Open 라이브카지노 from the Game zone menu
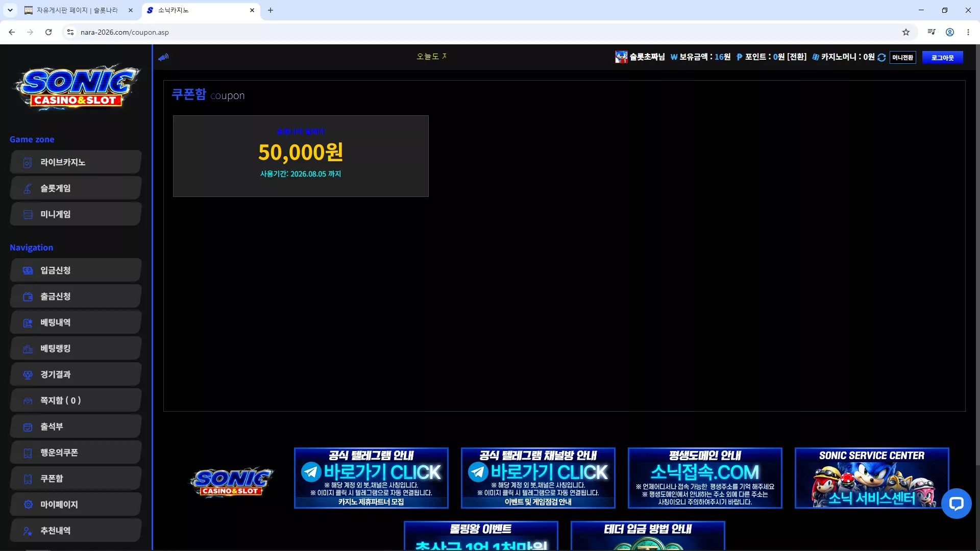Screen dimensions: 980x551 76,162
